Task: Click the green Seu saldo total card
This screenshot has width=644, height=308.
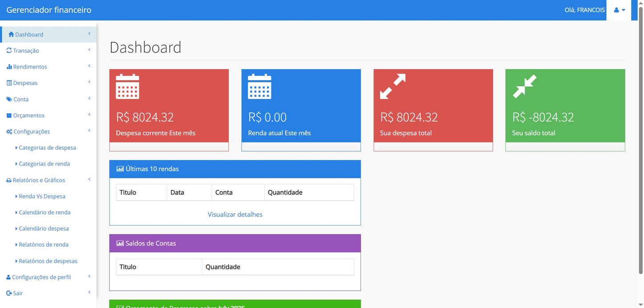Action: (565, 107)
